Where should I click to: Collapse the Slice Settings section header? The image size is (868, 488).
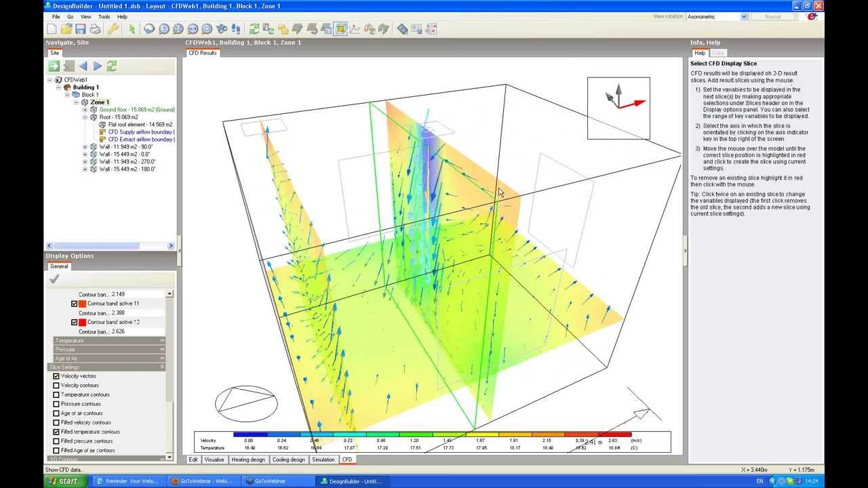click(x=106, y=367)
